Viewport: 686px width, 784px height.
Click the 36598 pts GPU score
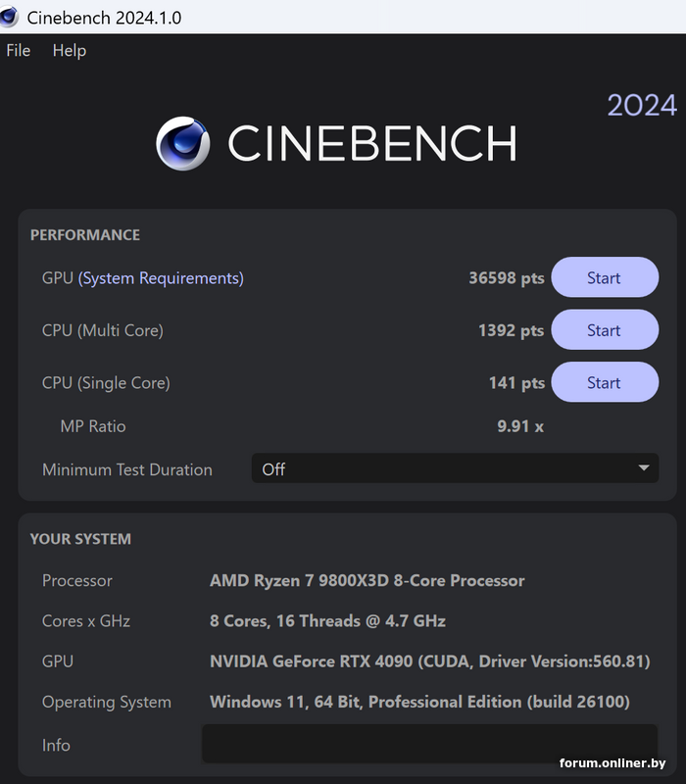pyautogui.click(x=506, y=278)
